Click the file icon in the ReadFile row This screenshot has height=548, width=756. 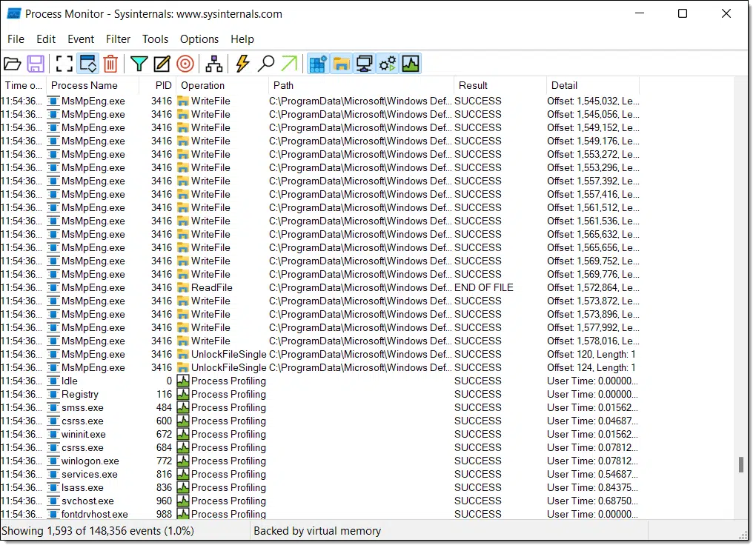pos(183,287)
